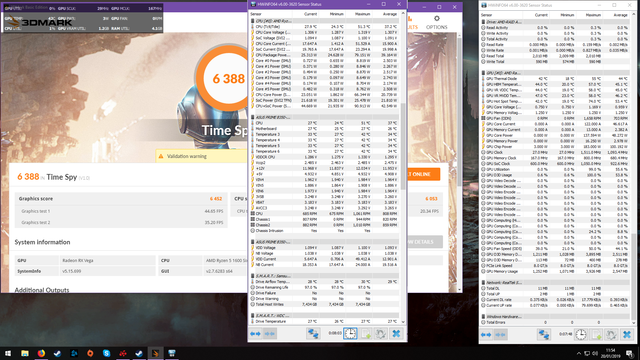Viewport: 640px width, 360px height.
Task: Select the Drive Remaining Life row
Action: 325,287
